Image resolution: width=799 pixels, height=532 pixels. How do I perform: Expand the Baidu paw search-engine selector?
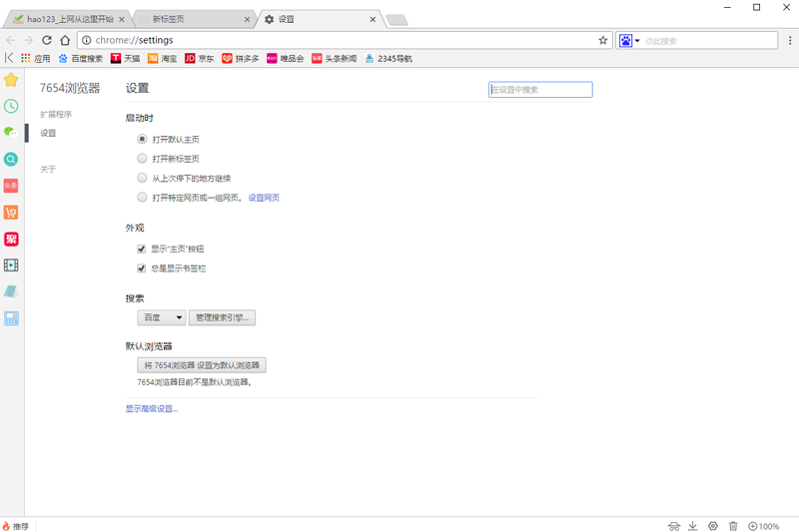629,41
